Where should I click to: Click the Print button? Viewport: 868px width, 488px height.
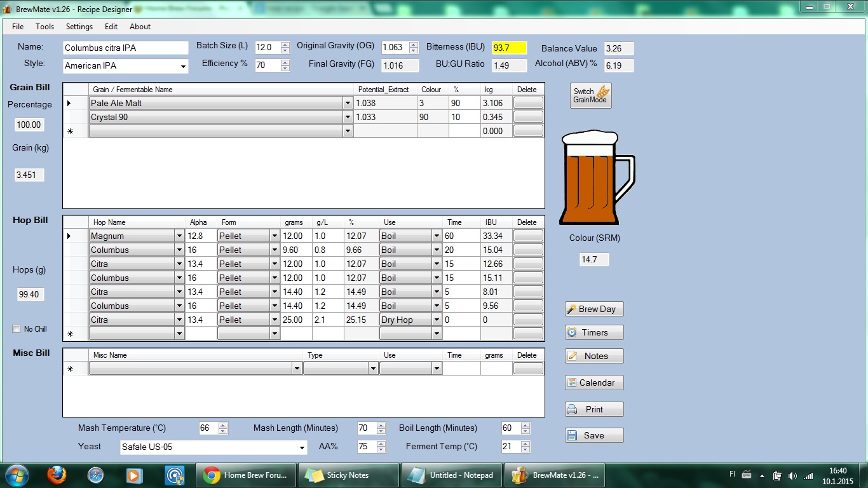pos(594,409)
